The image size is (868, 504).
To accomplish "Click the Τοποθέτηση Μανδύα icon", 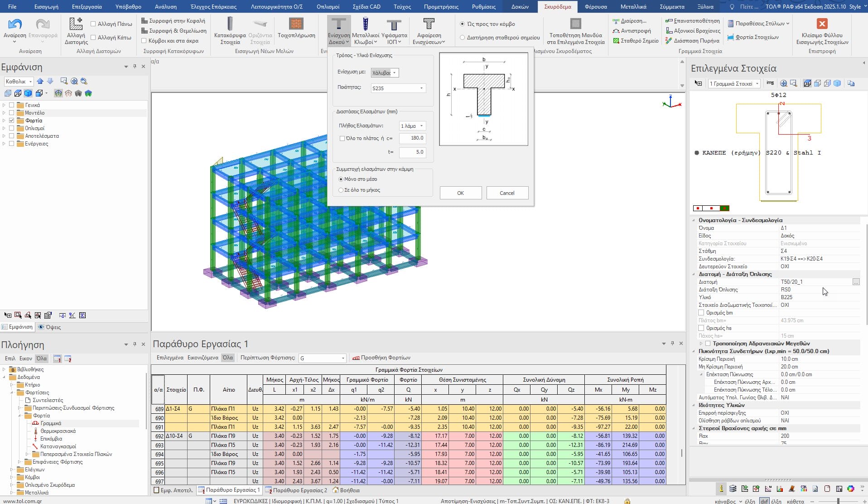I will (x=575, y=24).
